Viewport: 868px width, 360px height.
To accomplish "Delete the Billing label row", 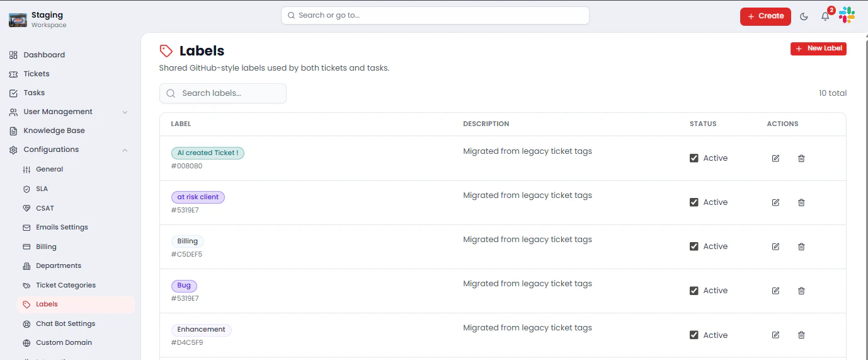I will click(801, 247).
